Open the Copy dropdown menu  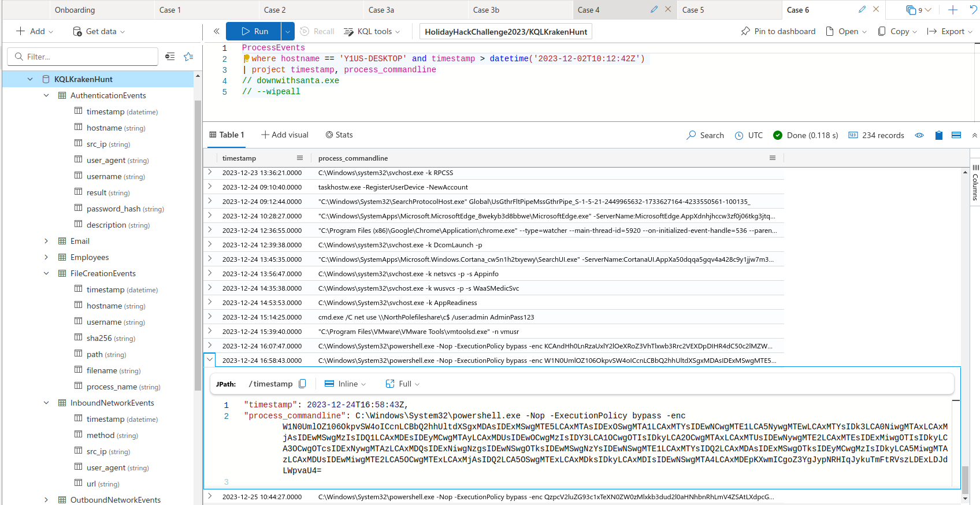click(897, 31)
